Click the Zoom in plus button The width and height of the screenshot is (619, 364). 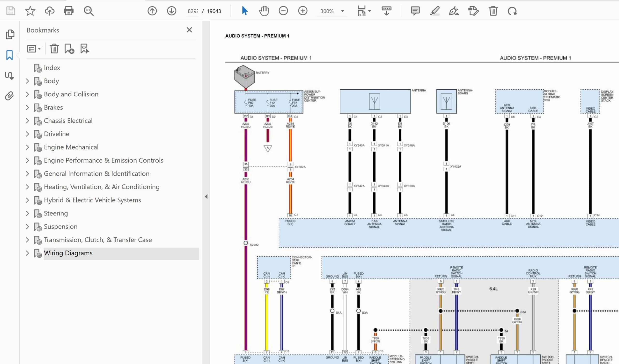click(303, 11)
